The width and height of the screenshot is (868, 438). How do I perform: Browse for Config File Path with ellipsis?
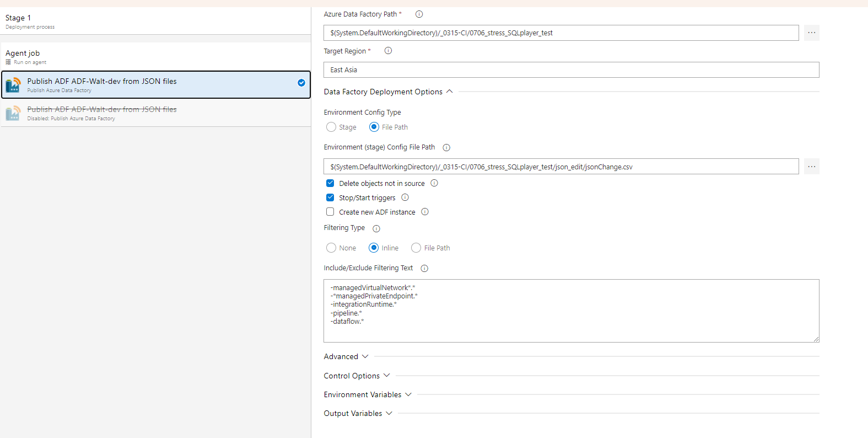point(812,167)
